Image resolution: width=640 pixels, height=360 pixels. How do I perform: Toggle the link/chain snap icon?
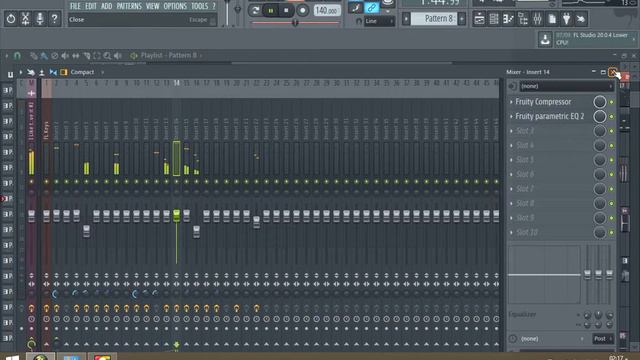click(372, 7)
